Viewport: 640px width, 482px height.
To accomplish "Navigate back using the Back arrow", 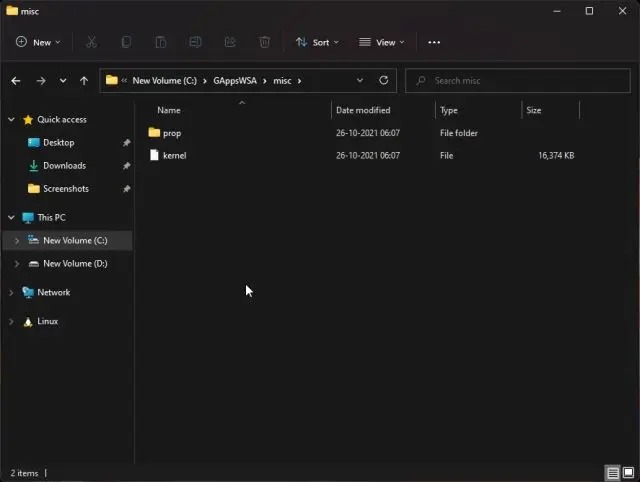I will coord(16,80).
